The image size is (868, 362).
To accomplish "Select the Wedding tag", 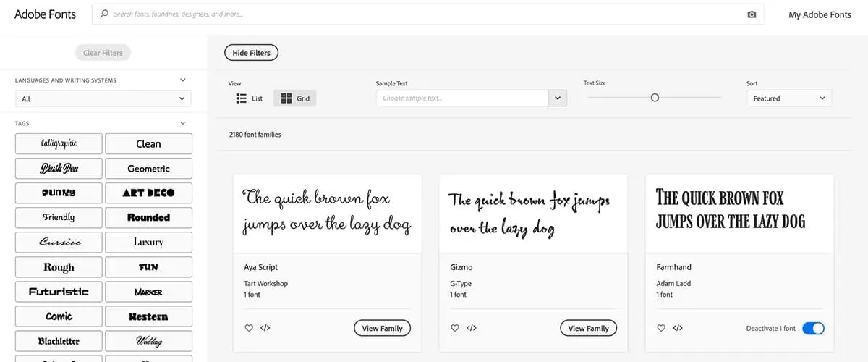I will (x=148, y=341).
